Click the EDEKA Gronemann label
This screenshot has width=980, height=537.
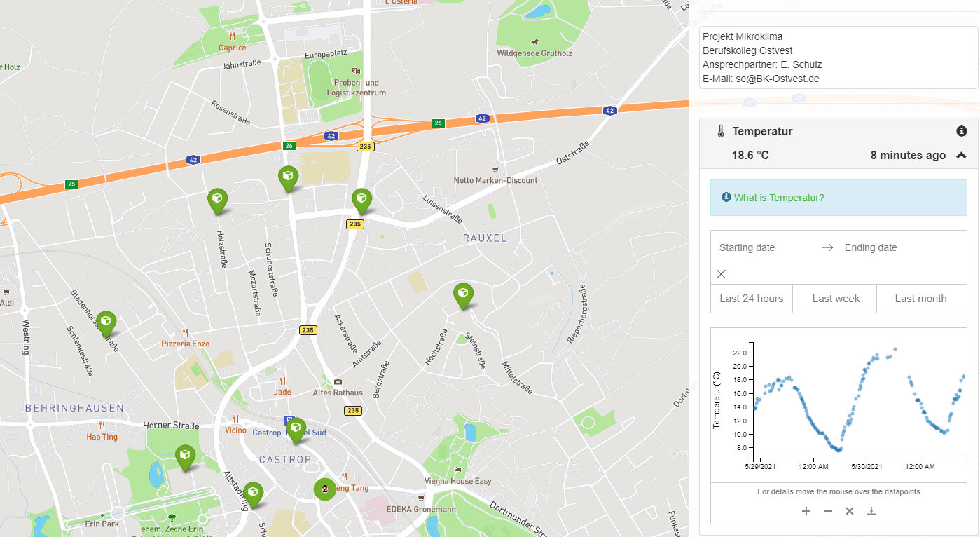coord(421,510)
